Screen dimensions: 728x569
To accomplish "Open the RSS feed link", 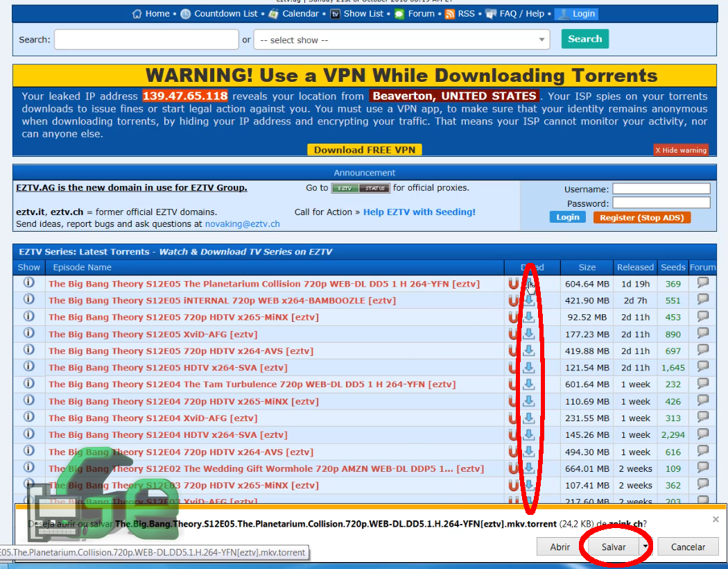I will [x=466, y=13].
